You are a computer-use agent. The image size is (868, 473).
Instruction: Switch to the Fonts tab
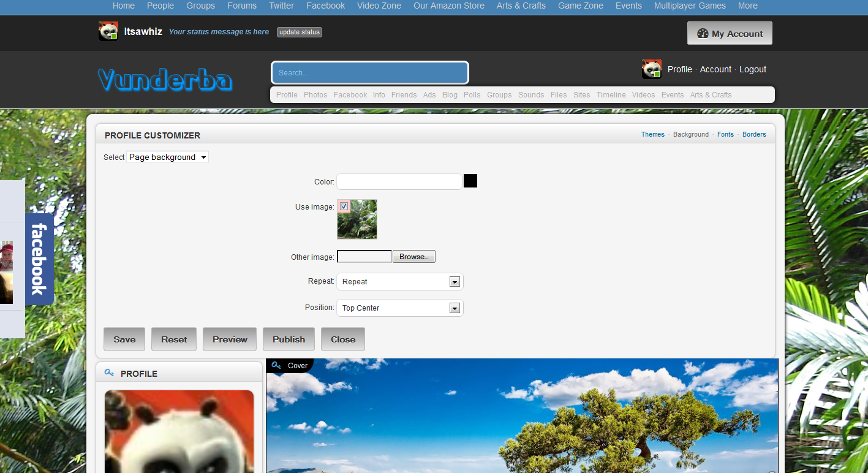click(725, 134)
